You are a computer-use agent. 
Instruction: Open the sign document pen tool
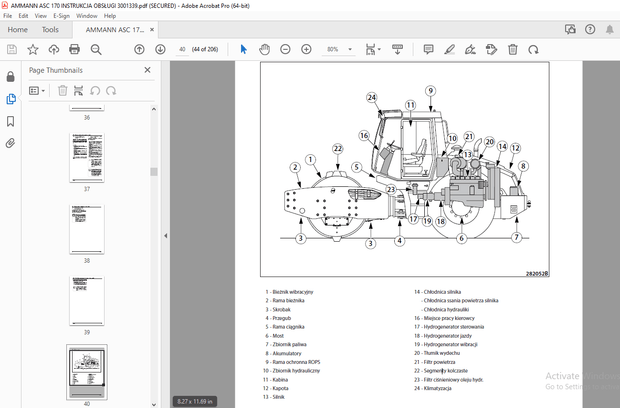(x=470, y=49)
